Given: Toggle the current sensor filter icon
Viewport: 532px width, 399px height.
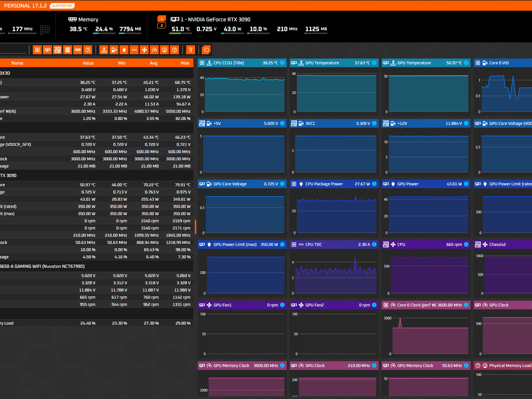Looking at the screenshot, I should (134, 50).
